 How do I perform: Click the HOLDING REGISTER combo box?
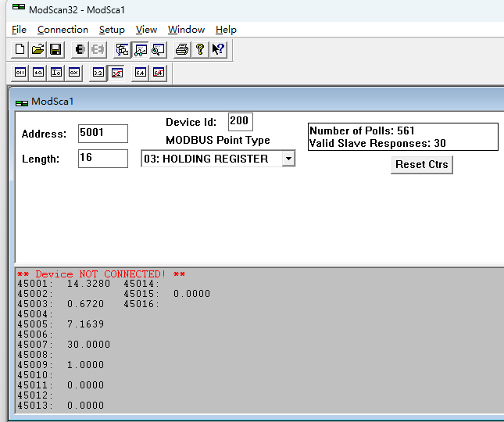(211, 159)
